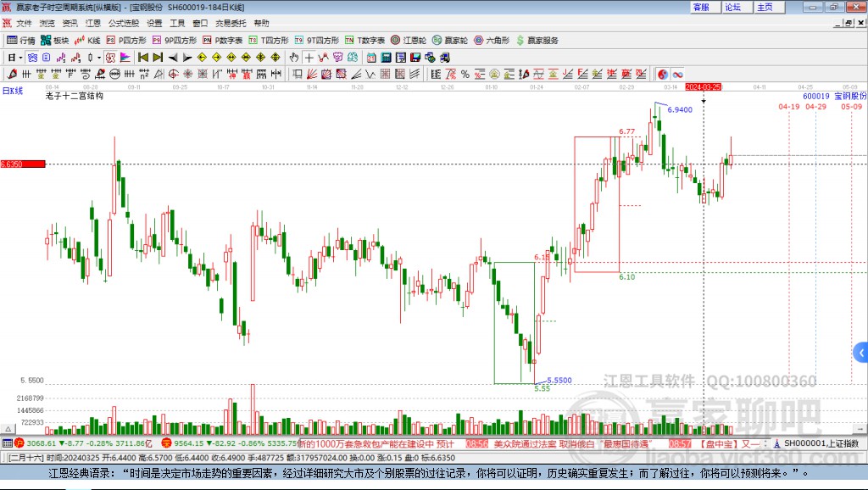Open the T四方形 tool
The height and width of the screenshot is (490, 868).
[269, 41]
